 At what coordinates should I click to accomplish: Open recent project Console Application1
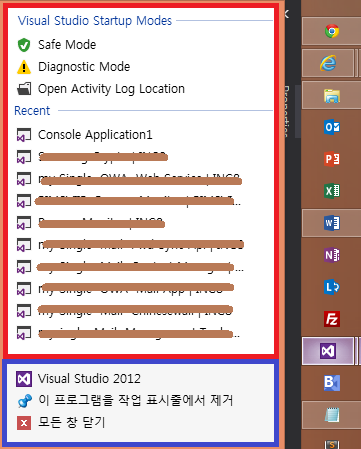[95, 135]
